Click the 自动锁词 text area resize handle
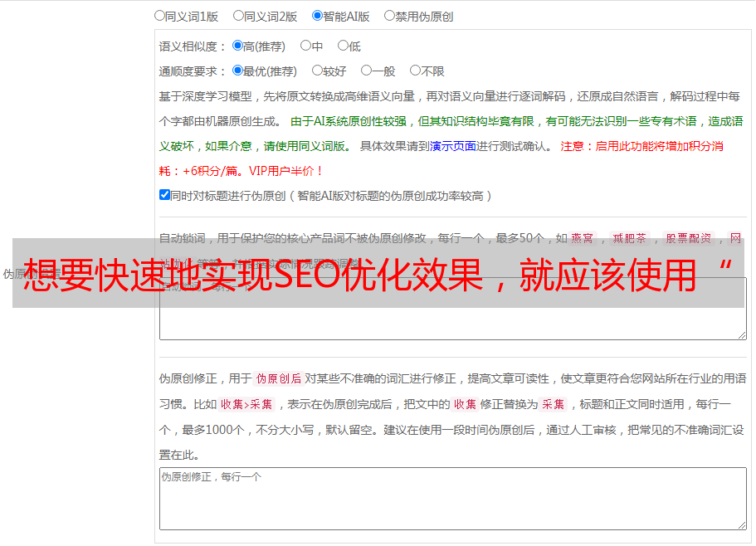 [x=741, y=334]
